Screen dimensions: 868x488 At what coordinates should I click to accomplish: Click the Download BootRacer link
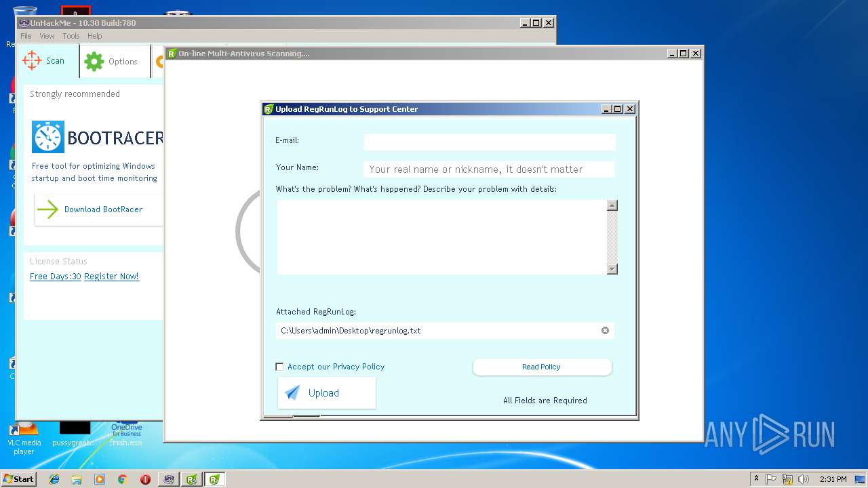[103, 209]
